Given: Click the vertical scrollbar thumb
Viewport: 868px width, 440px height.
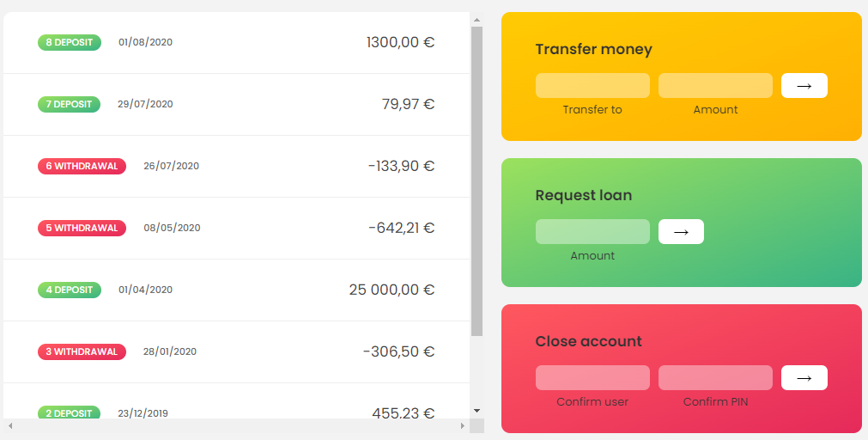Looking at the screenshot, I should (476, 180).
